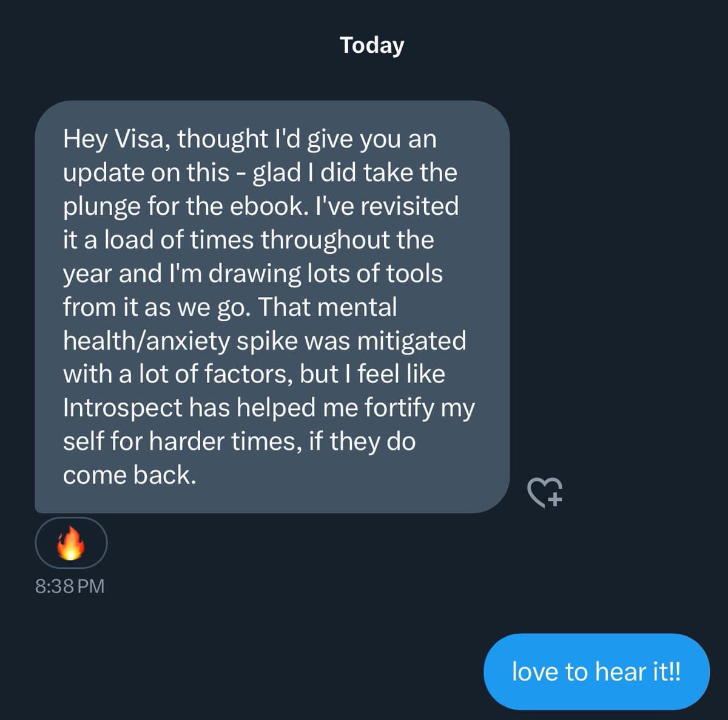The image size is (728, 720).
Task: Click the "come back." final message line
Action: pos(130,475)
